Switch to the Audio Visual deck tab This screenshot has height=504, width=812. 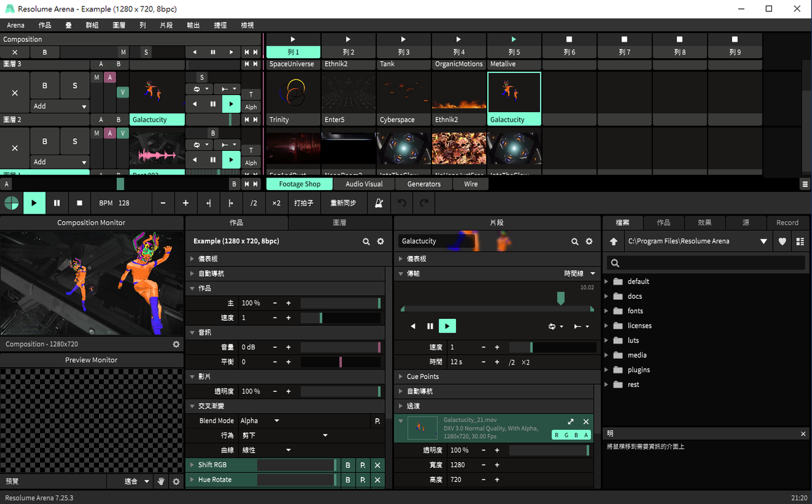coord(364,184)
